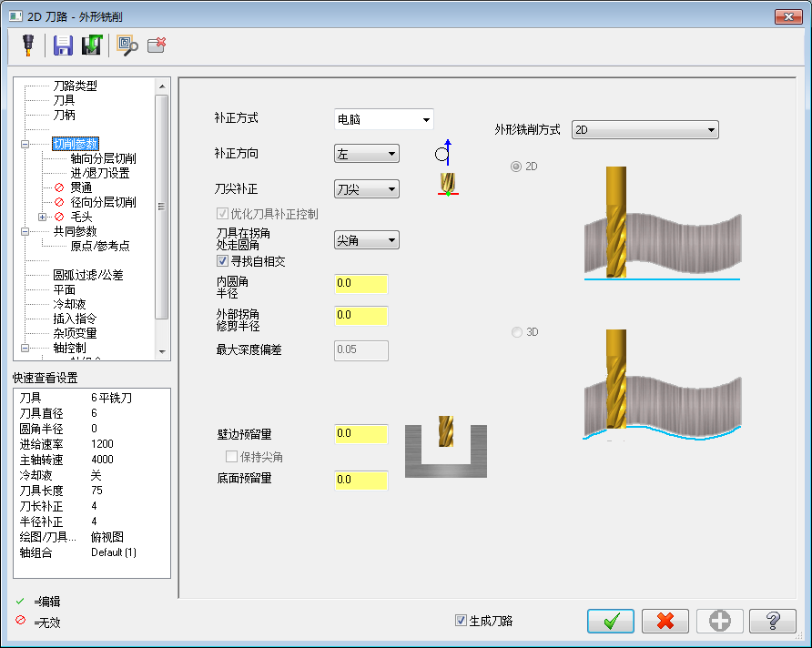Click the green checkmark OK button

tap(611, 621)
